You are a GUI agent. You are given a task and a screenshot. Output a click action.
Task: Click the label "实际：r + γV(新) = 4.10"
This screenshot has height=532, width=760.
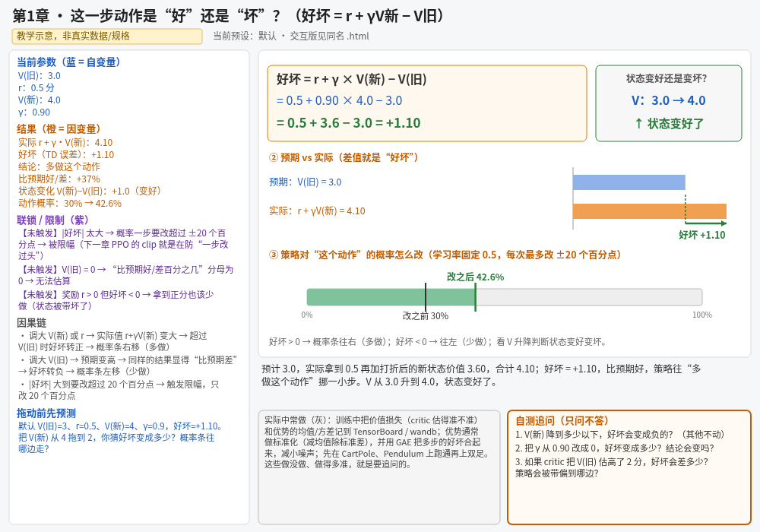point(317,211)
